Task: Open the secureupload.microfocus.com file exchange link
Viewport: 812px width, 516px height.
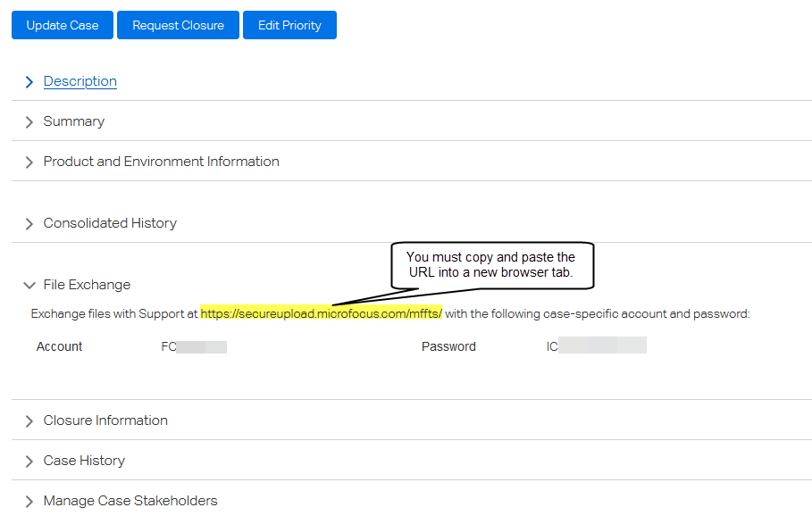Action: click(322, 313)
